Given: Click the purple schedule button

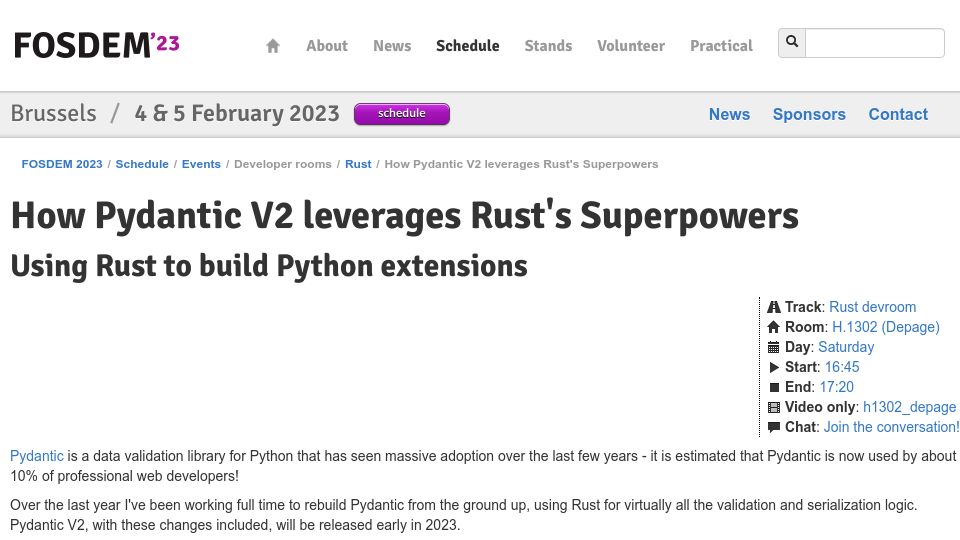Looking at the screenshot, I should (402, 114).
